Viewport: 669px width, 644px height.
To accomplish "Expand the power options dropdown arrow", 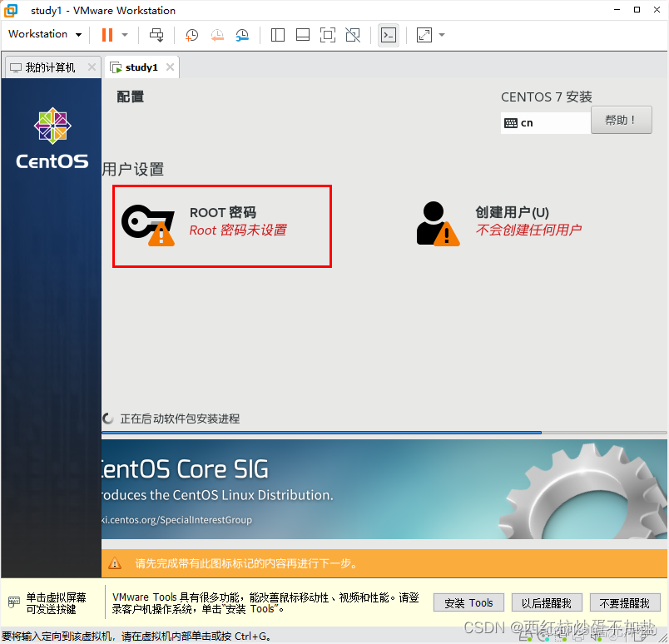I will coord(125,35).
